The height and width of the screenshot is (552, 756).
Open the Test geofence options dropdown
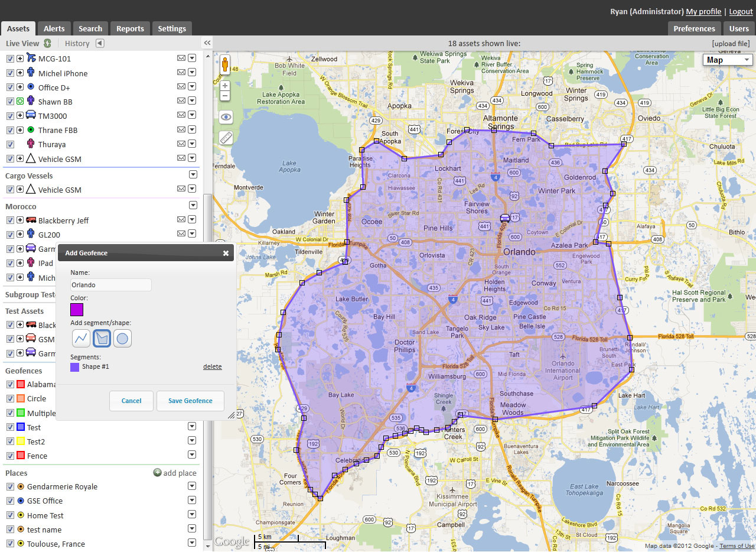click(x=192, y=426)
